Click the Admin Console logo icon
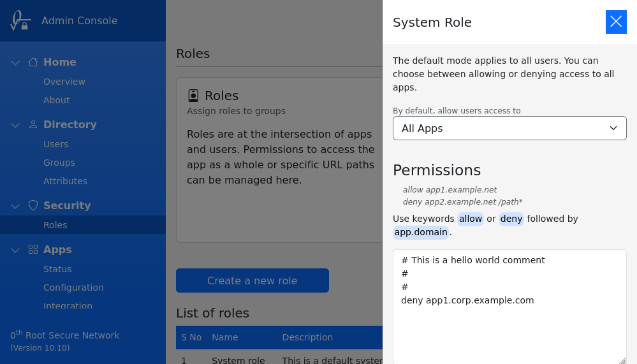This screenshot has width=637, height=364. pos(20,20)
